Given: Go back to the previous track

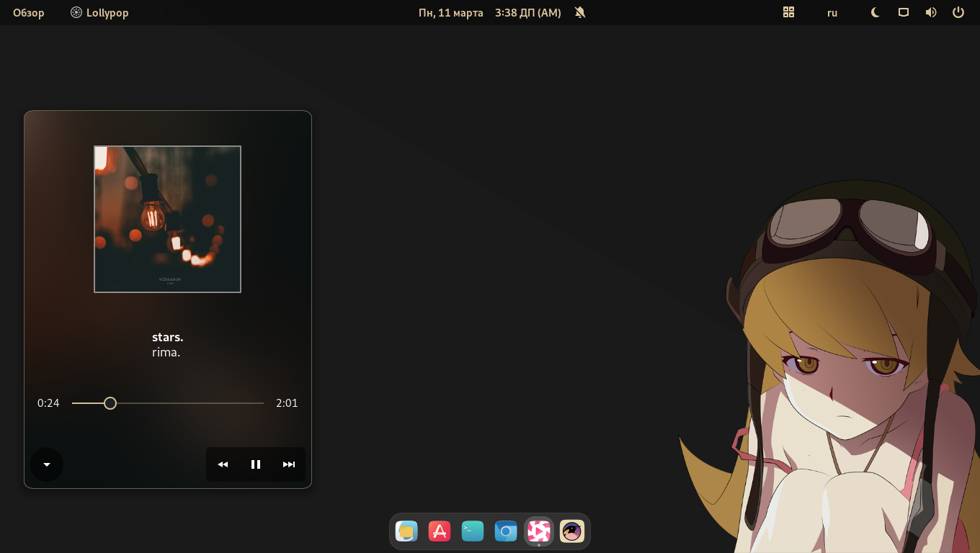Looking at the screenshot, I should click(x=223, y=464).
